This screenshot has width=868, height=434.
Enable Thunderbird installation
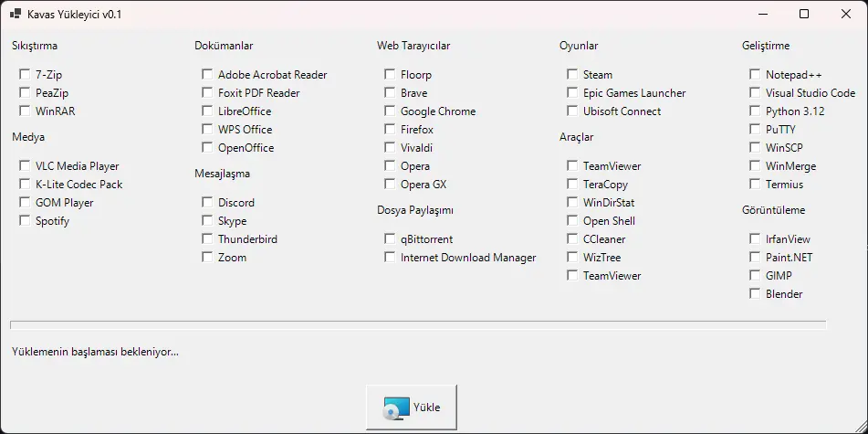pos(207,238)
